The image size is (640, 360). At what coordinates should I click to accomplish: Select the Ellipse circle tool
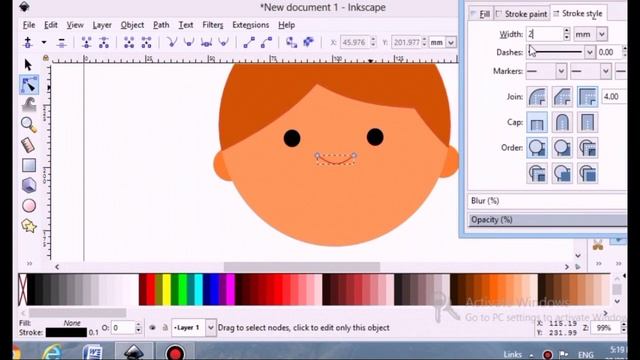pos(29,206)
